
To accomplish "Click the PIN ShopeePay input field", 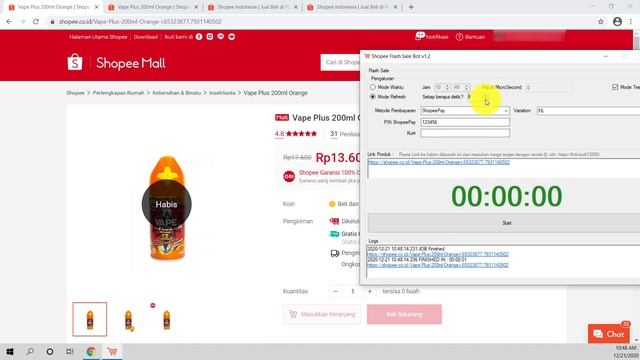I will click(465, 122).
